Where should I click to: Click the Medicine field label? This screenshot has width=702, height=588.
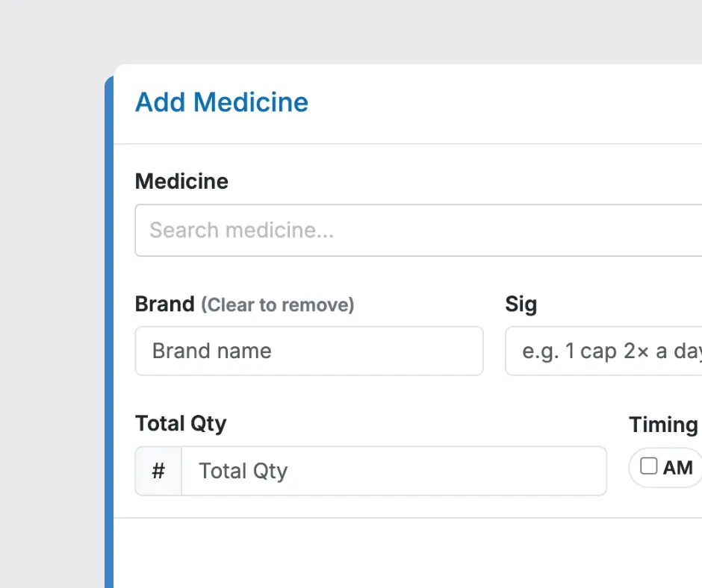click(x=181, y=181)
